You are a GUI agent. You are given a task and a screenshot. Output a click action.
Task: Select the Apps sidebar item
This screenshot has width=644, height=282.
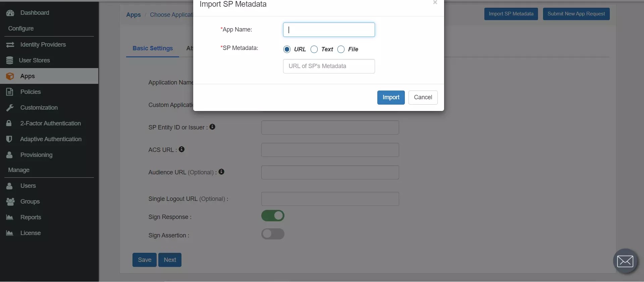click(x=49, y=76)
